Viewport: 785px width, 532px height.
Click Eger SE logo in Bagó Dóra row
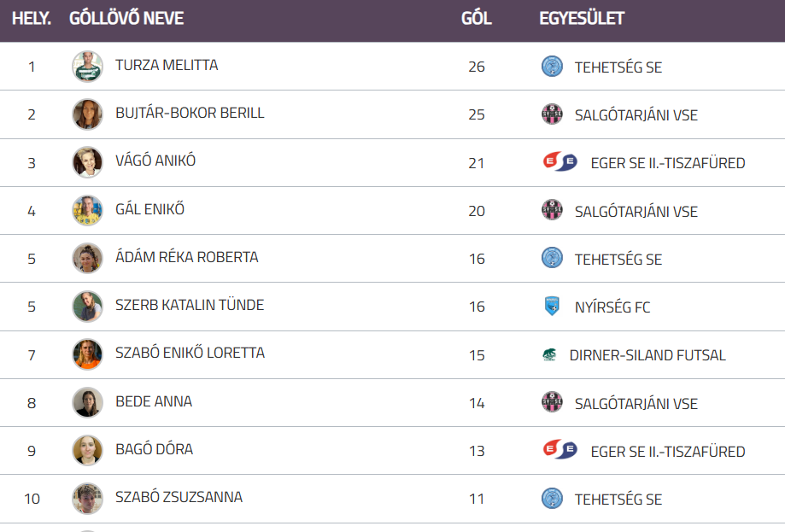click(559, 451)
